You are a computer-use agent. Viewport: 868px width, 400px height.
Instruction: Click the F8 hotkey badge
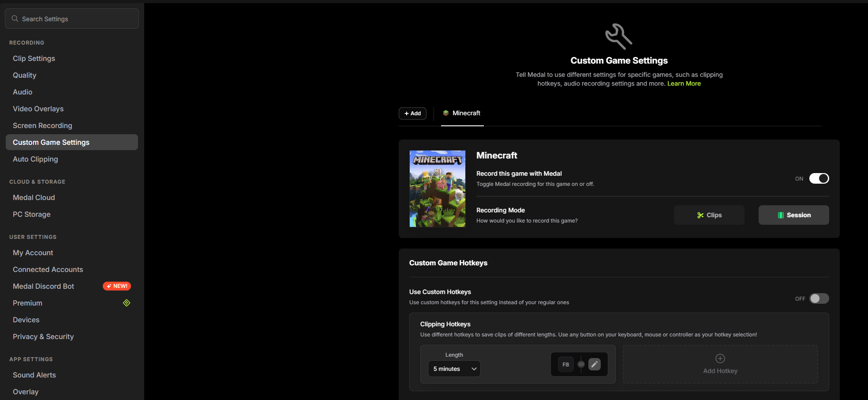click(566, 364)
